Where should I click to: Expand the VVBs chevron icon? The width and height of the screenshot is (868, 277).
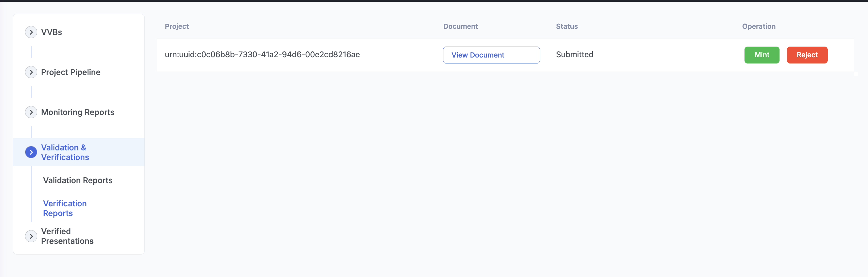(x=31, y=32)
